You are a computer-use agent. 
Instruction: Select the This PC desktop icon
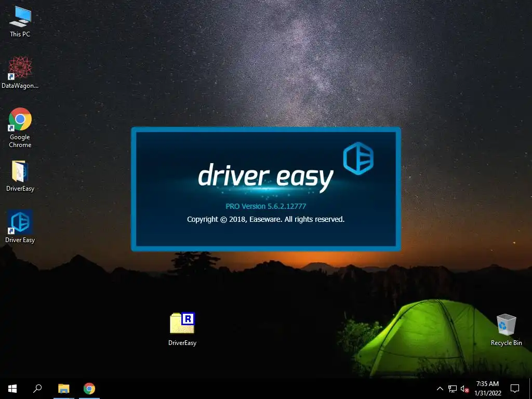(20, 21)
